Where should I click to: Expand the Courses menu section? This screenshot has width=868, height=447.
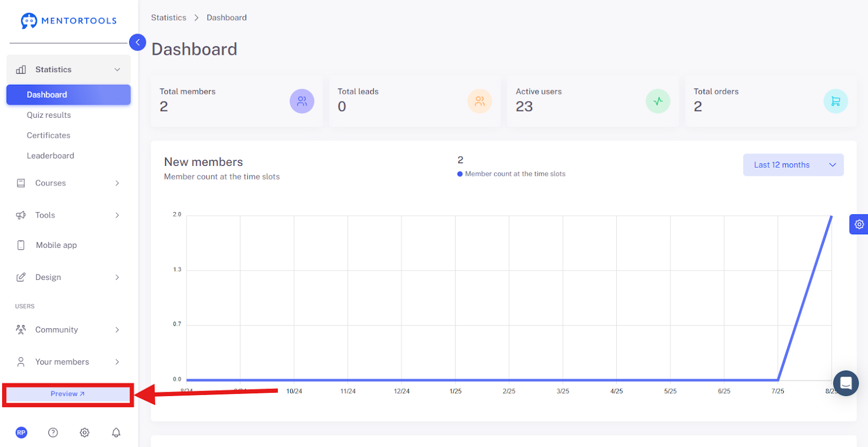[x=68, y=183]
